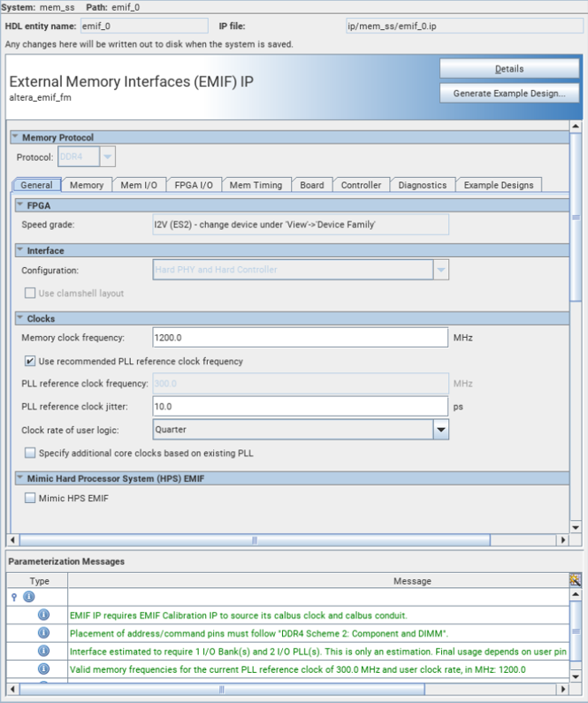This screenshot has height=703, width=588.
Task: Click left arrow of messages horizontal scrollbar
Action: pos(13,690)
